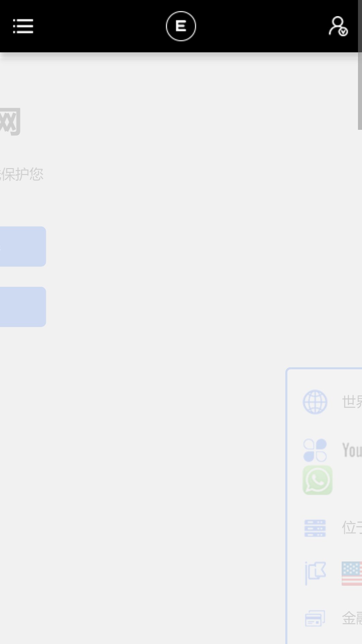Select the 世界 text beside the globe

pos(352,402)
